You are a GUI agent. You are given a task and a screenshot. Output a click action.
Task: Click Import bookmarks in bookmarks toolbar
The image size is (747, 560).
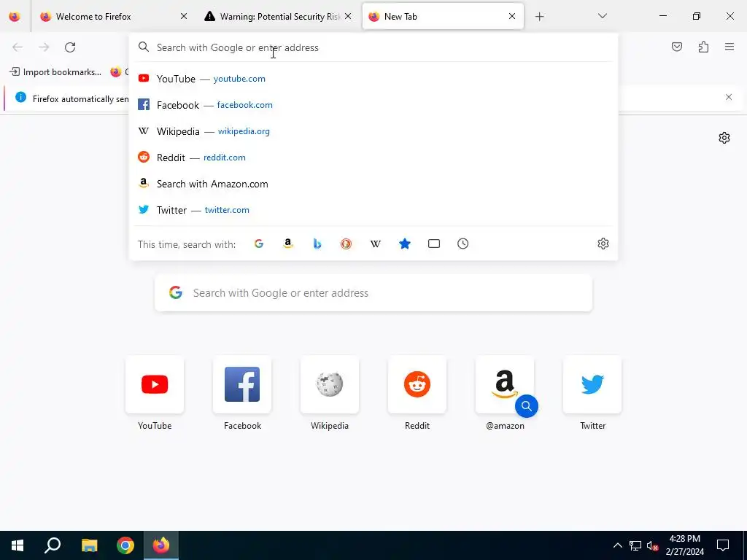55,72
